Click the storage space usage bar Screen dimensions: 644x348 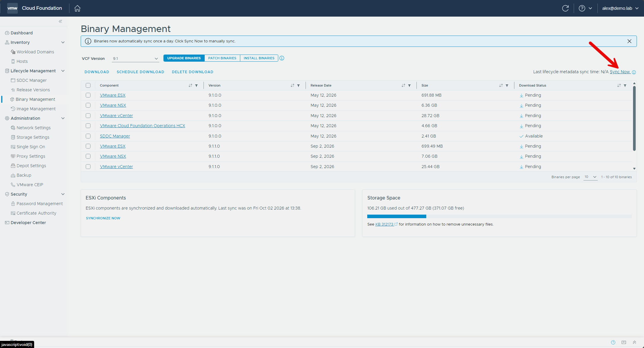(499, 216)
